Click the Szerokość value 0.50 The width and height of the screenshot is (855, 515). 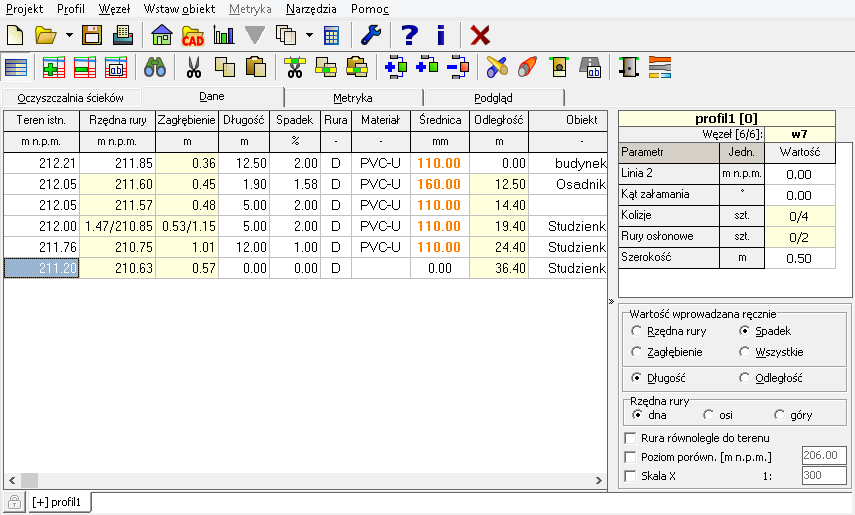[799, 259]
